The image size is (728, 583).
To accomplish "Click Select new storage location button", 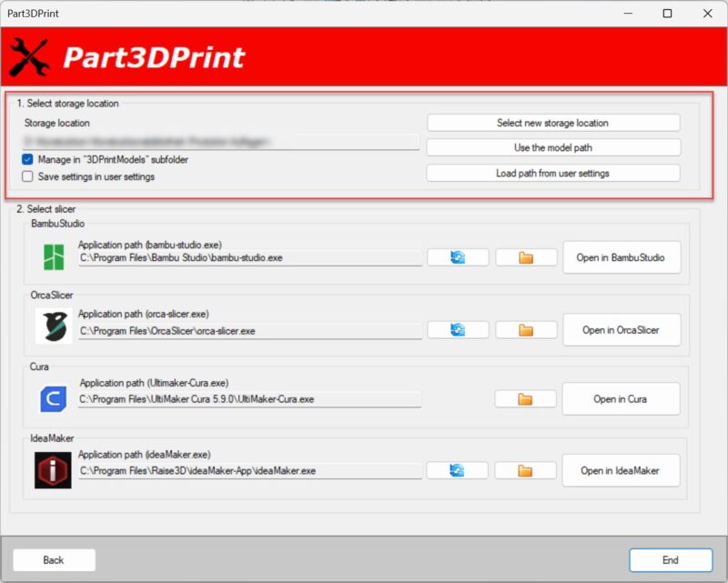I will coord(553,123).
